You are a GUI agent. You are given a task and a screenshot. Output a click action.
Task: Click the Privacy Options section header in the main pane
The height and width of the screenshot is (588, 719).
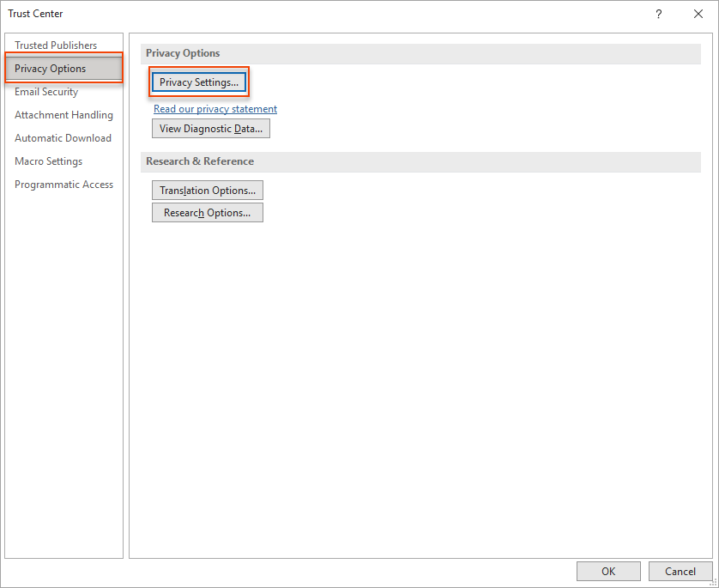[183, 53]
